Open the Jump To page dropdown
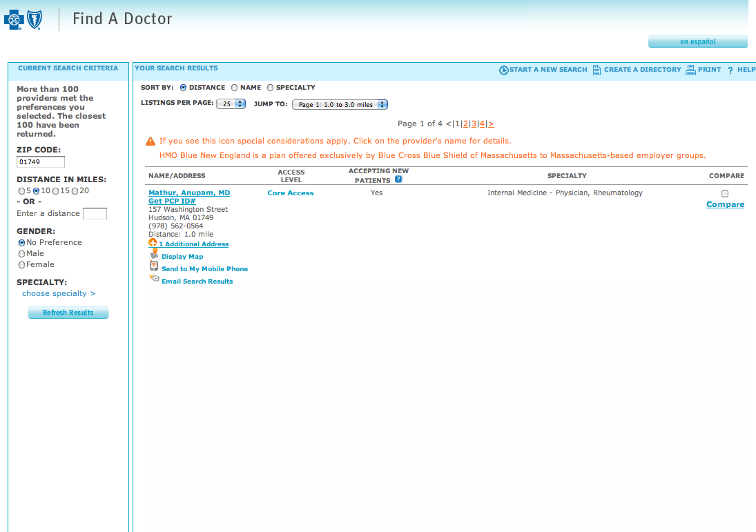Viewport: 756px width, 532px height. (x=340, y=105)
